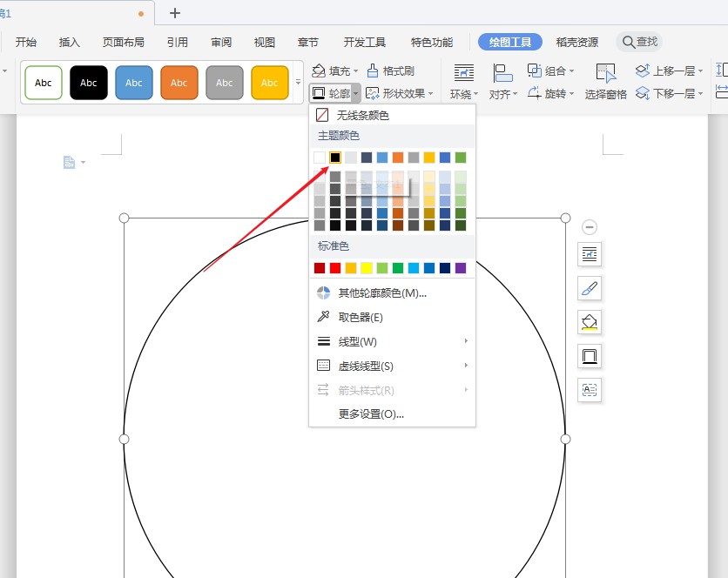This screenshot has width=728, height=578.
Task: Open the 选择窗格 selection pane
Action: [x=605, y=82]
